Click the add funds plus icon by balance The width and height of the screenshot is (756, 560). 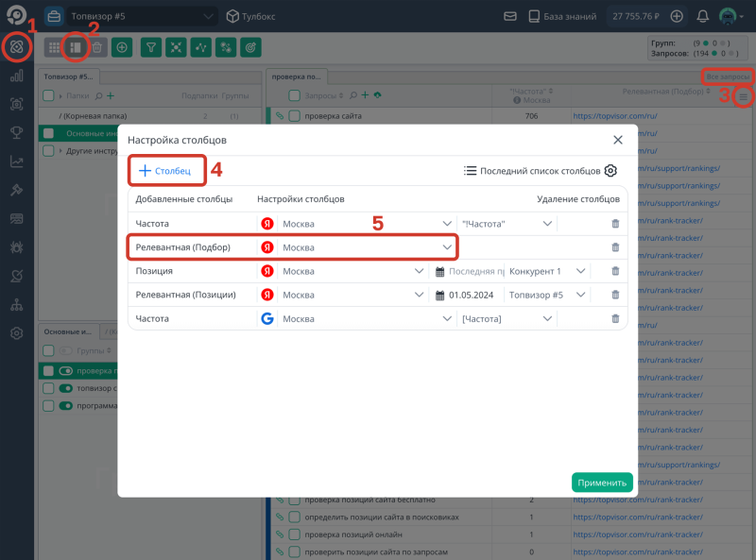677,16
